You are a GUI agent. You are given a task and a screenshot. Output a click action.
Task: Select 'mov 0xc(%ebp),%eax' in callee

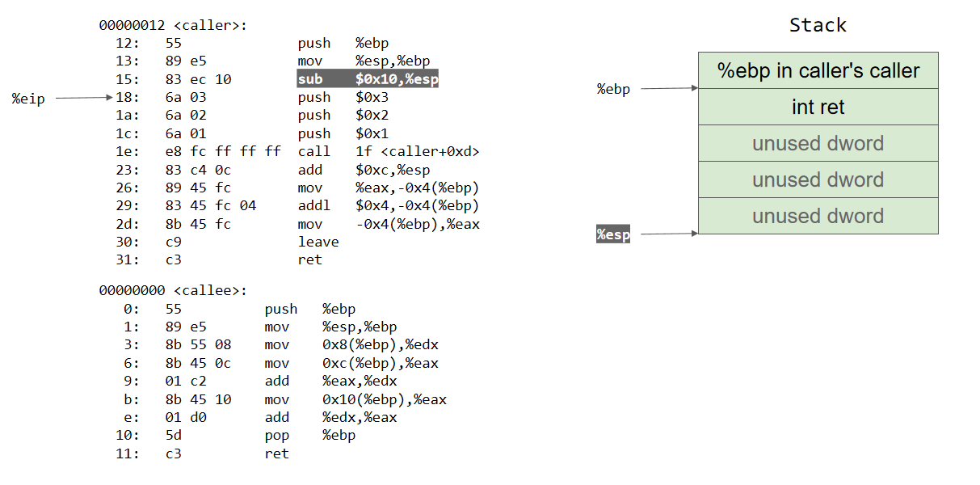[x=351, y=363]
